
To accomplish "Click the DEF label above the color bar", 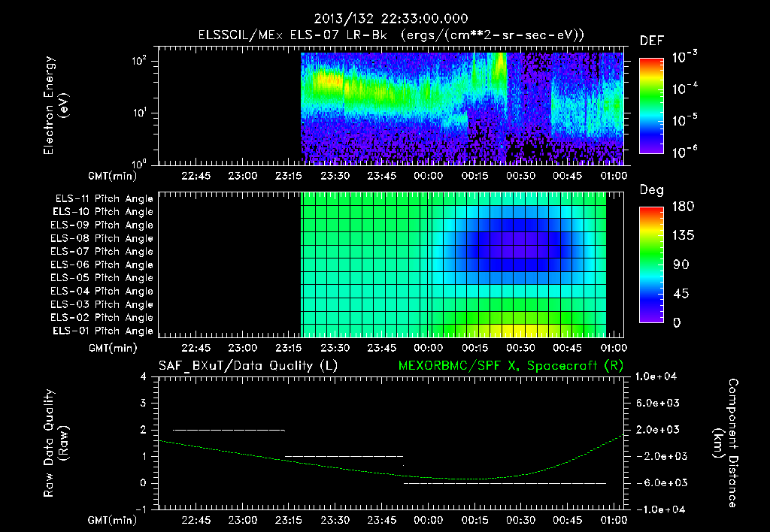I will [652, 41].
